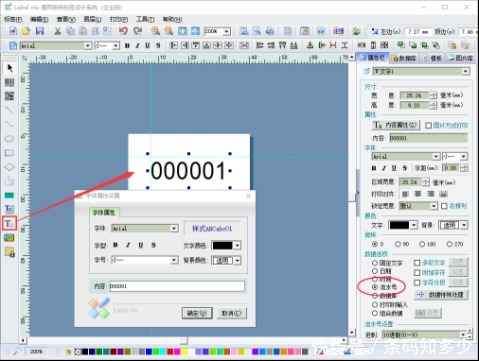479x361 pixels.
Task: Click the Zoom out magnifier icon
Action: point(169,31)
